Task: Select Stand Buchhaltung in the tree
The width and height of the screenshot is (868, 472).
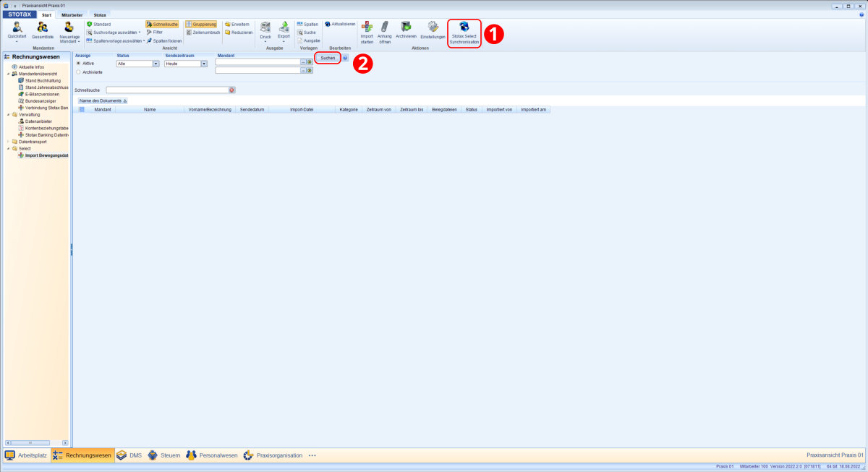Action: click(43, 80)
